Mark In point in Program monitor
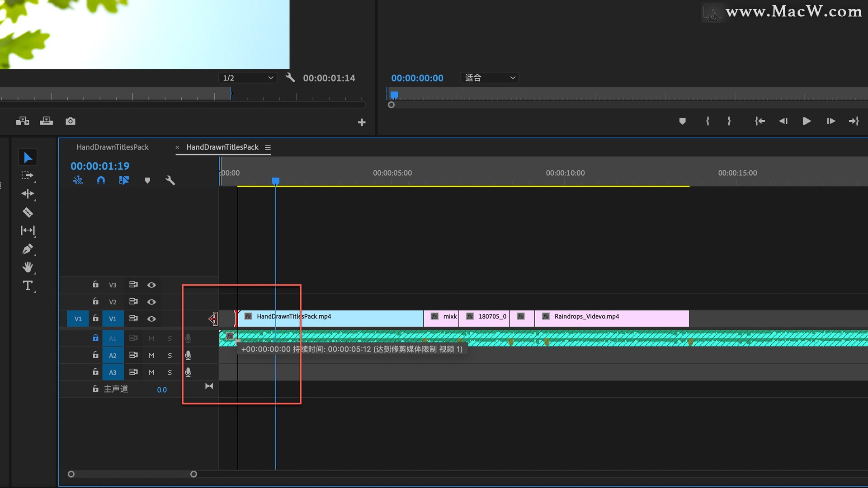 (x=708, y=121)
